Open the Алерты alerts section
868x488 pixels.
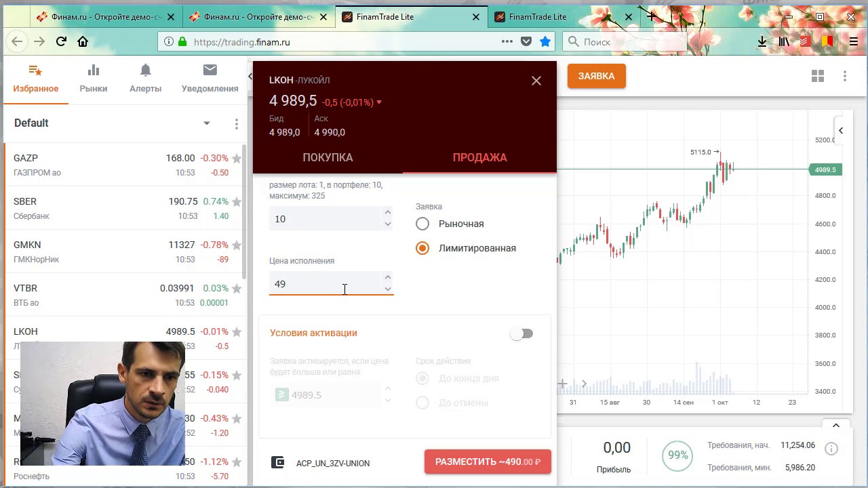click(145, 79)
